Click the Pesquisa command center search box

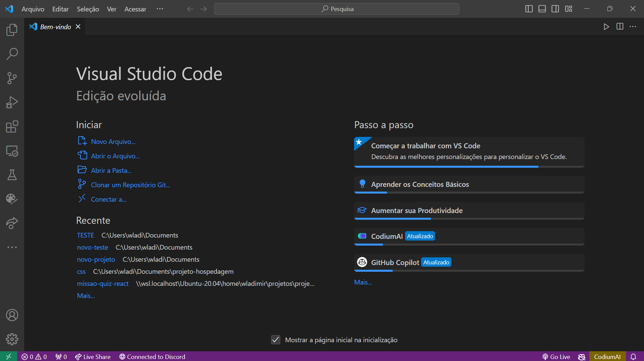pos(337,9)
